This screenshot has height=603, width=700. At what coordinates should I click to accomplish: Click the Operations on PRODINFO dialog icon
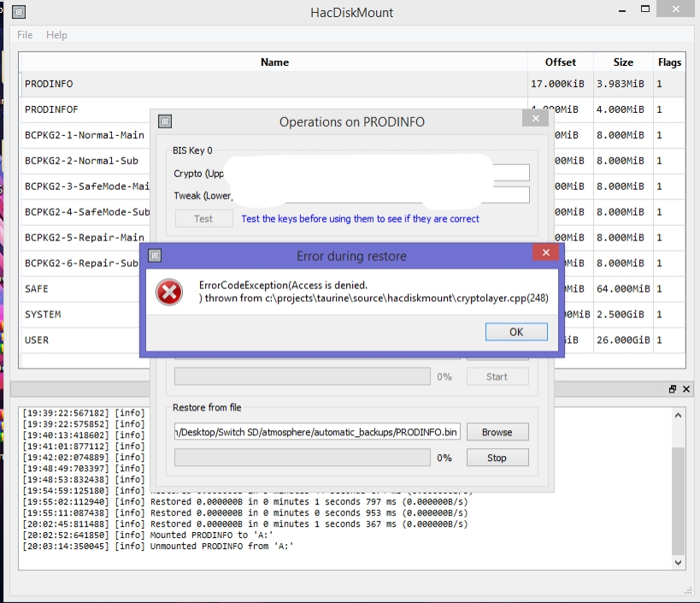point(165,121)
